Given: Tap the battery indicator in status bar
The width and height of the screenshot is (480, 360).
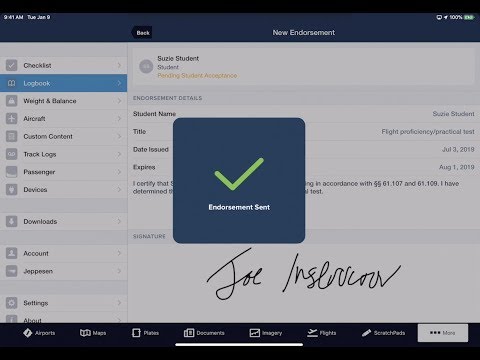Looking at the screenshot, I should [469, 17].
